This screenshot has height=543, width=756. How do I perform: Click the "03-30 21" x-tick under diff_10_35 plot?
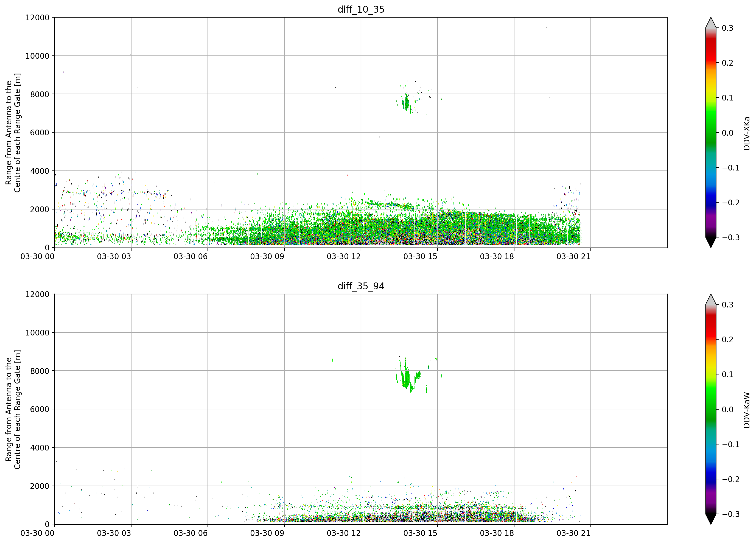pyautogui.click(x=574, y=256)
